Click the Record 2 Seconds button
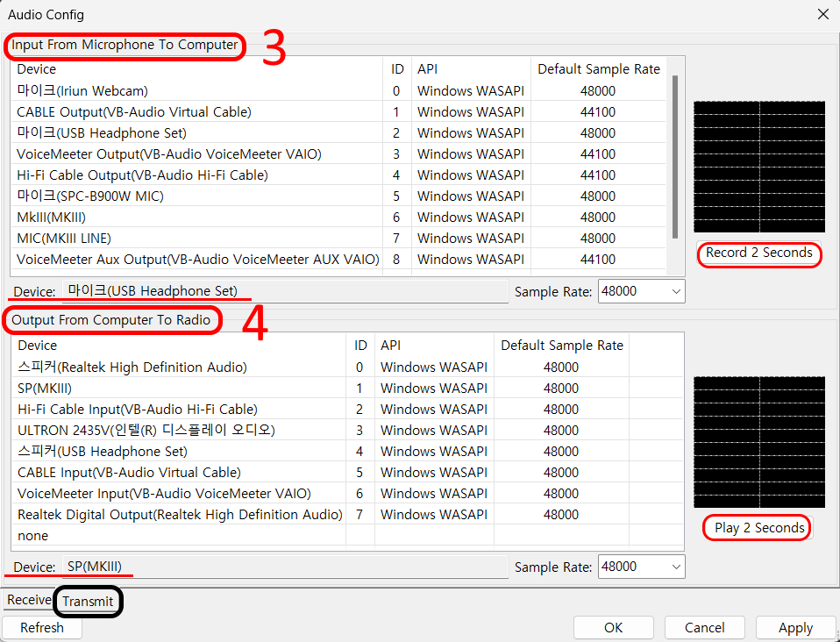The image size is (840, 642). point(759,253)
